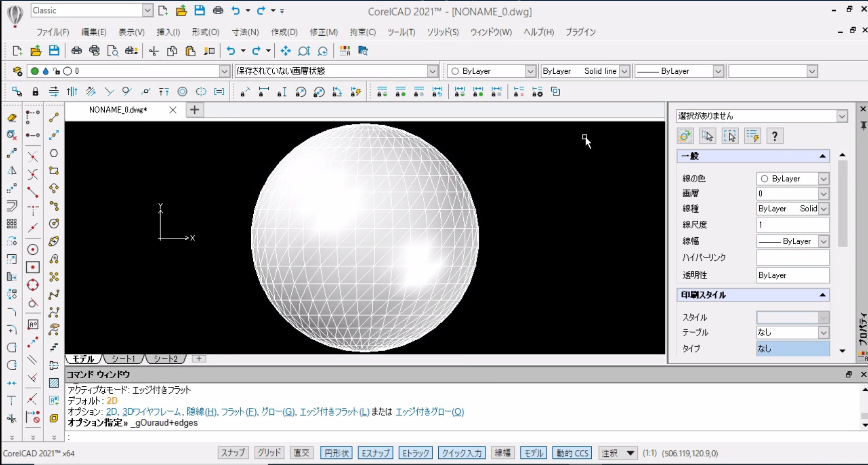
Task: Open the 寸法(N) menu
Action: [x=245, y=32]
